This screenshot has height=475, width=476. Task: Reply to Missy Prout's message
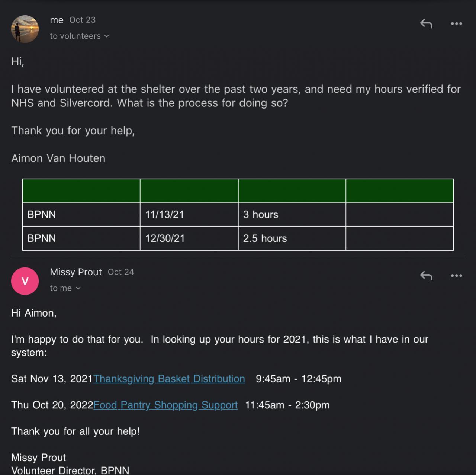pyautogui.click(x=426, y=276)
